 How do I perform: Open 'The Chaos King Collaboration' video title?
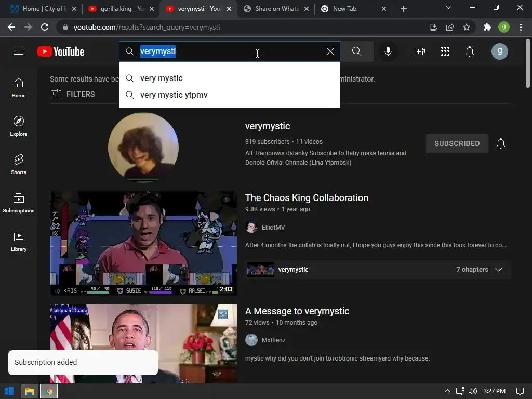(x=307, y=198)
